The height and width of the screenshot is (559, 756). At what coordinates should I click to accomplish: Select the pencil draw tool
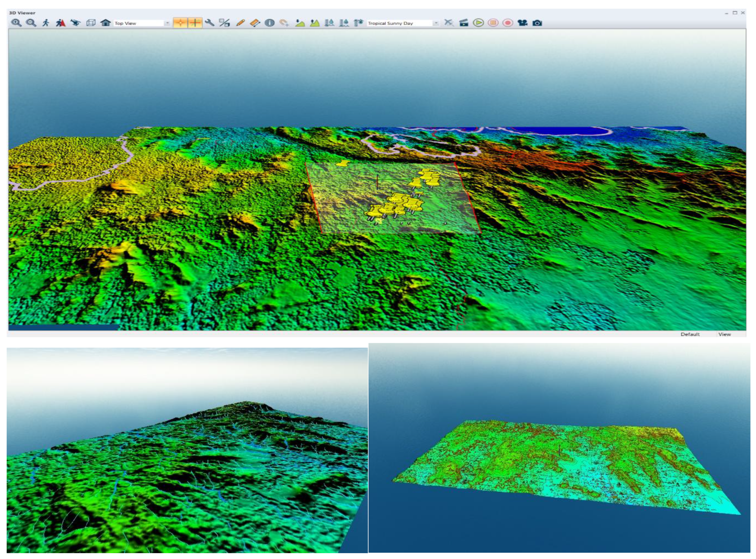[x=240, y=23]
